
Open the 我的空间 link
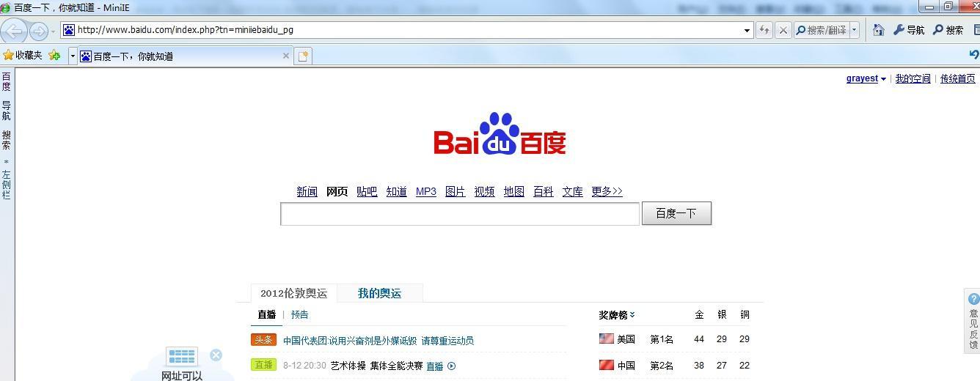pyautogui.click(x=913, y=78)
